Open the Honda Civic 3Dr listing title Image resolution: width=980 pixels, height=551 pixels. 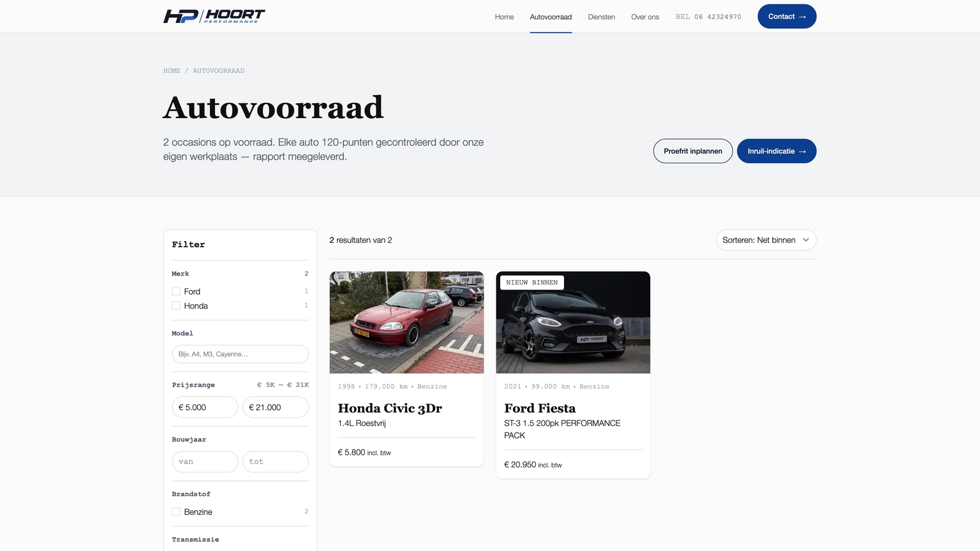(390, 408)
